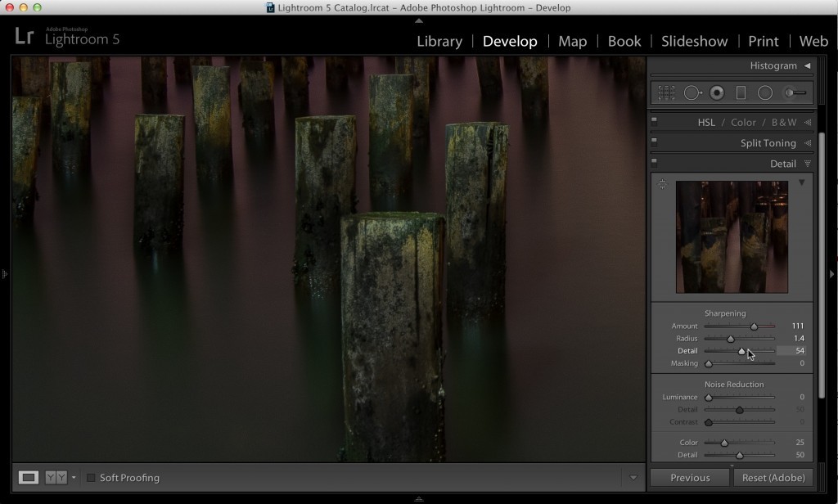Click the Previous button
The image size is (838, 504).
coord(690,478)
